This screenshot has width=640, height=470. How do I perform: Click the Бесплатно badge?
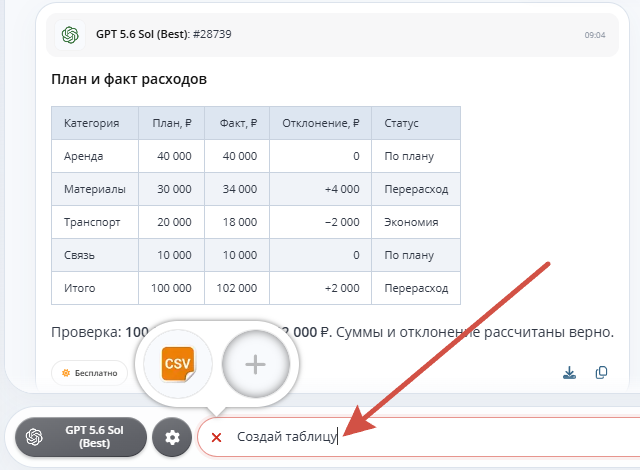pos(89,373)
